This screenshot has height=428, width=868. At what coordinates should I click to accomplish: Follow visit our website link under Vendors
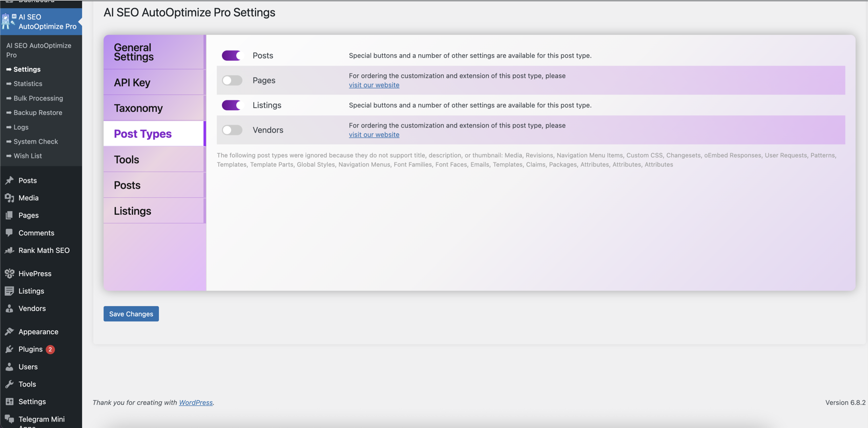[x=374, y=135]
